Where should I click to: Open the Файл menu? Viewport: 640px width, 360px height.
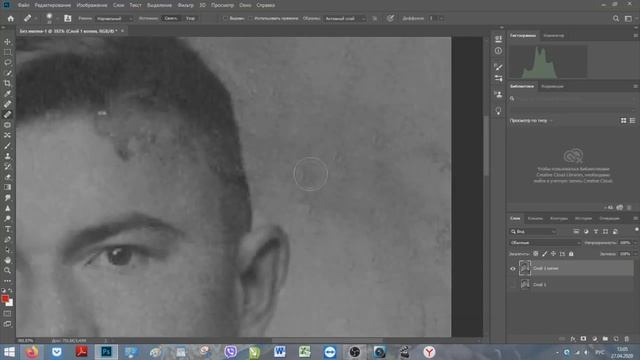click(x=23, y=5)
